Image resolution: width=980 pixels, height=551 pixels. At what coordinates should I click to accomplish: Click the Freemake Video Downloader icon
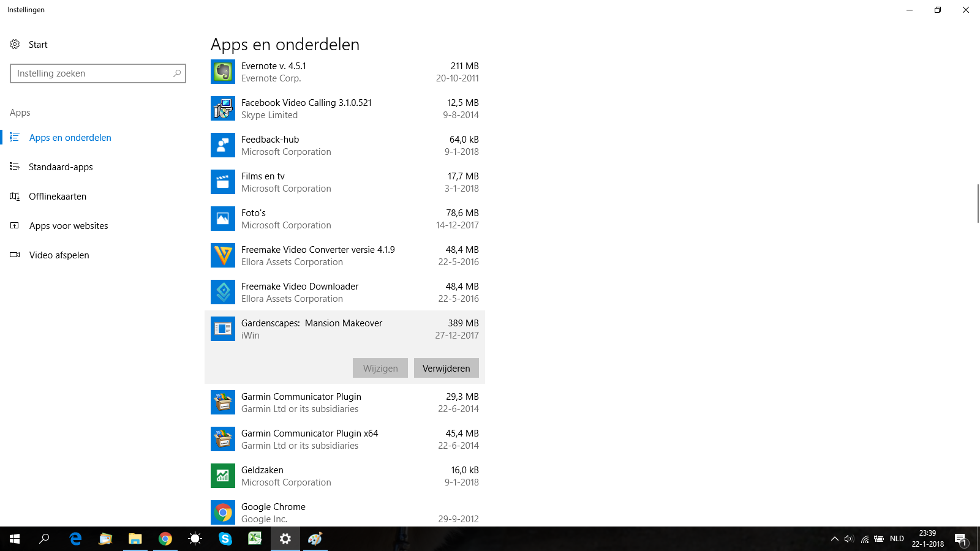[x=223, y=292]
